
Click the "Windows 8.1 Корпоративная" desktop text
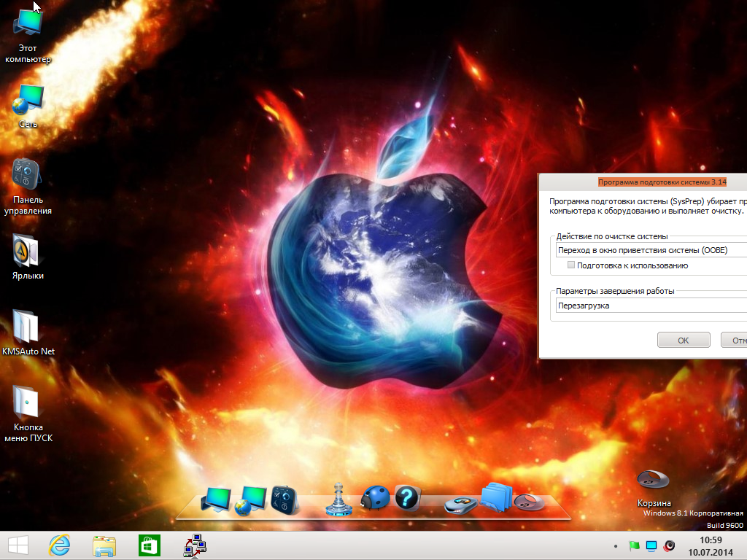point(693,513)
